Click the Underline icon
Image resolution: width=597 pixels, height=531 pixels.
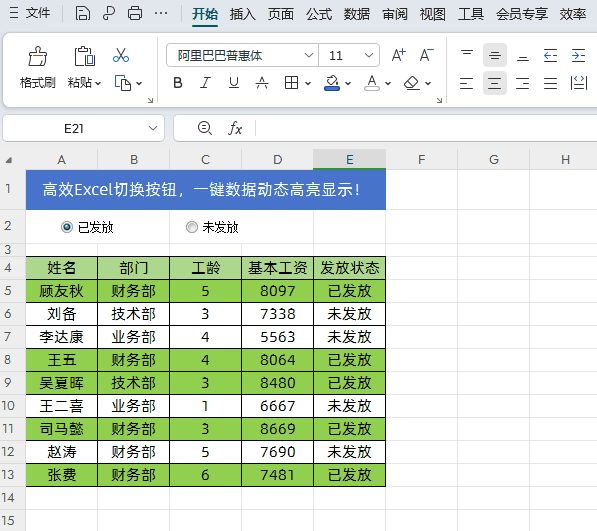[234, 83]
